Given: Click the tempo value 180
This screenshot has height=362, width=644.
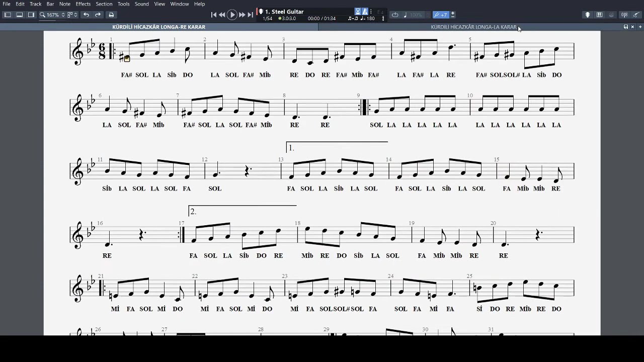Looking at the screenshot, I should [371, 19].
